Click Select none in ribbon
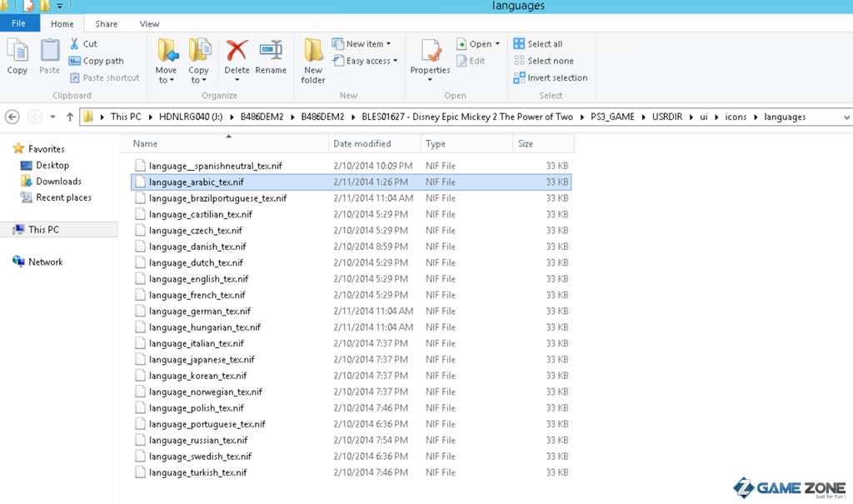 543,61
